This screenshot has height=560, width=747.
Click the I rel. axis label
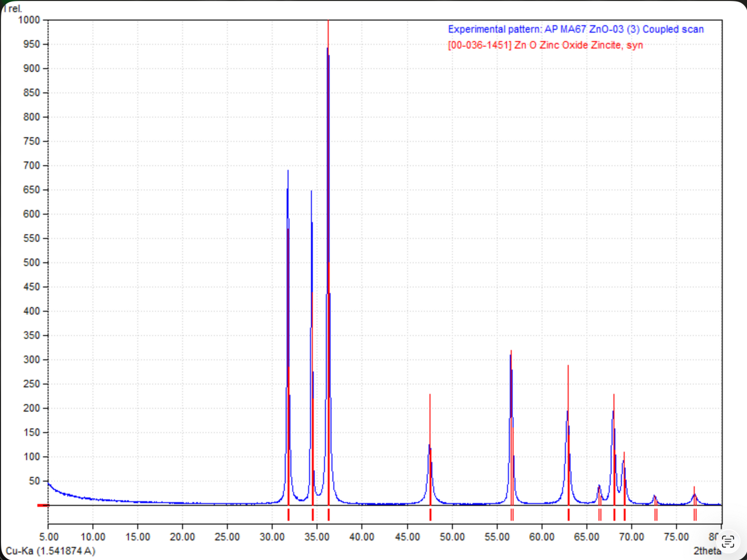click(x=12, y=9)
